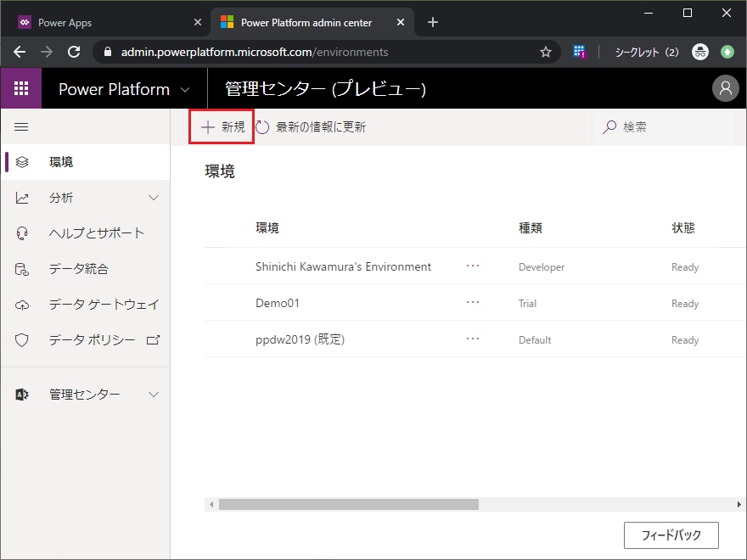The width and height of the screenshot is (747, 560).
Task: Open データ ゲートウェイ in the navigation
Action: point(86,305)
